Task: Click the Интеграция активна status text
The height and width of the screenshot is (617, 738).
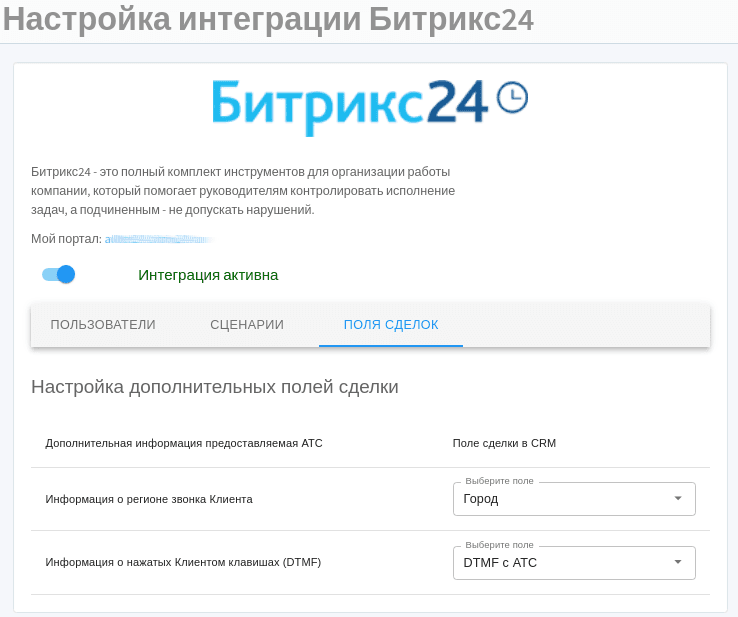Action: (208, 275)
